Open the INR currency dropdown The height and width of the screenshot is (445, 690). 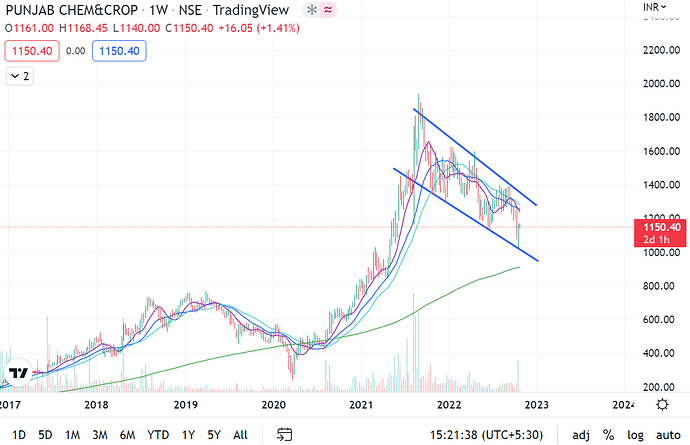point(654,7)
